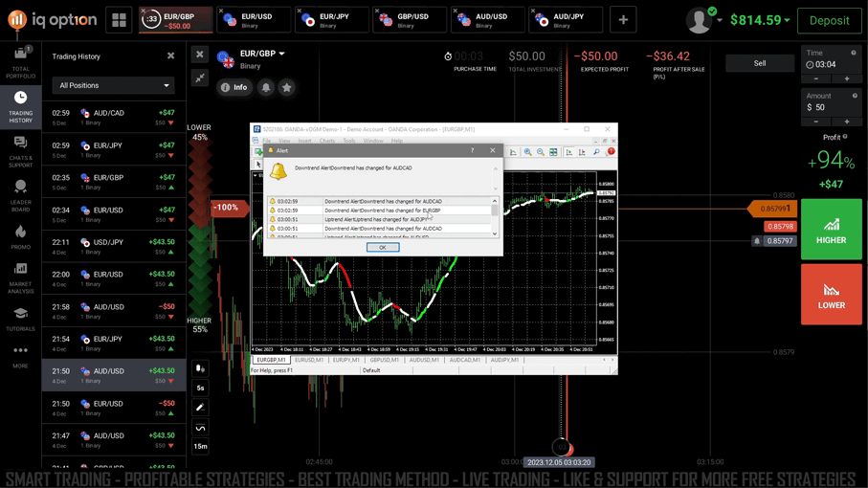Switch to EUR/JPY asset tab

point(332,20)
